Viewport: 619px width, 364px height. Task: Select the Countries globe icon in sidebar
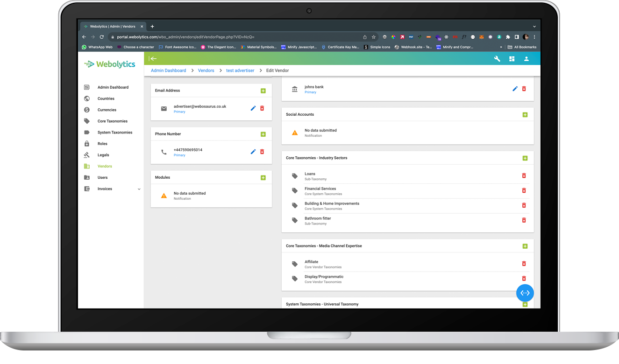(86, 98)
